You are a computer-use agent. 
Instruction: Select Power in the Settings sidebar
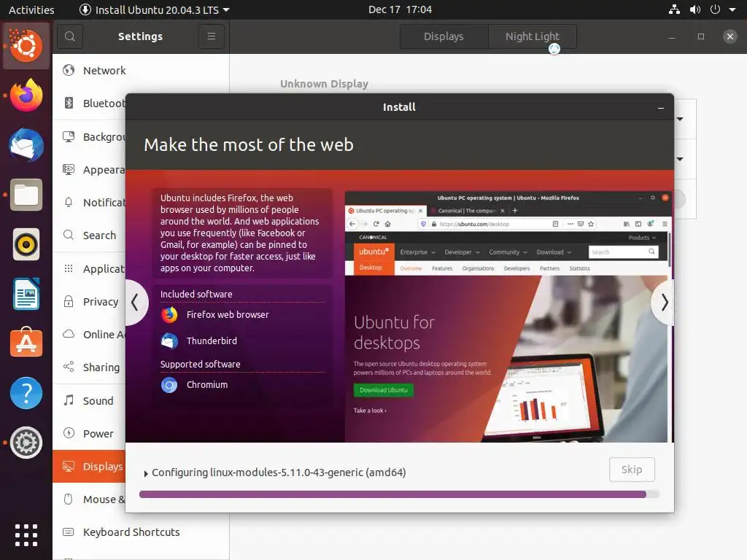coord(89,433)
